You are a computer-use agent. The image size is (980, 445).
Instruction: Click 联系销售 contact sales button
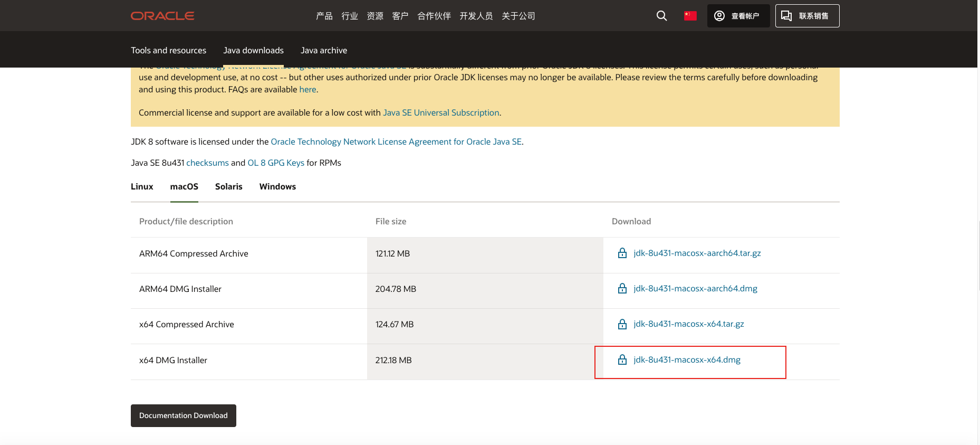coord(807,16)
